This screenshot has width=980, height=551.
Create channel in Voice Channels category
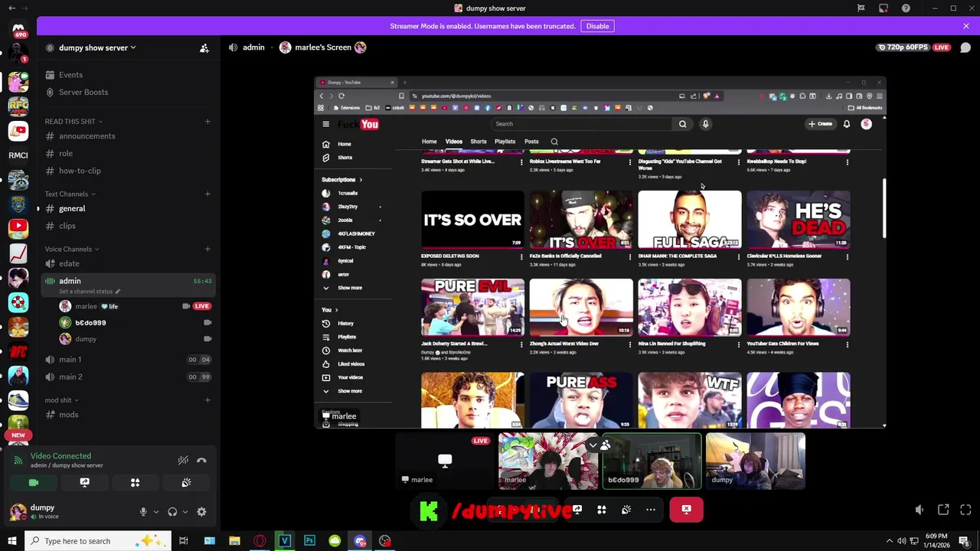click(207, 249)
